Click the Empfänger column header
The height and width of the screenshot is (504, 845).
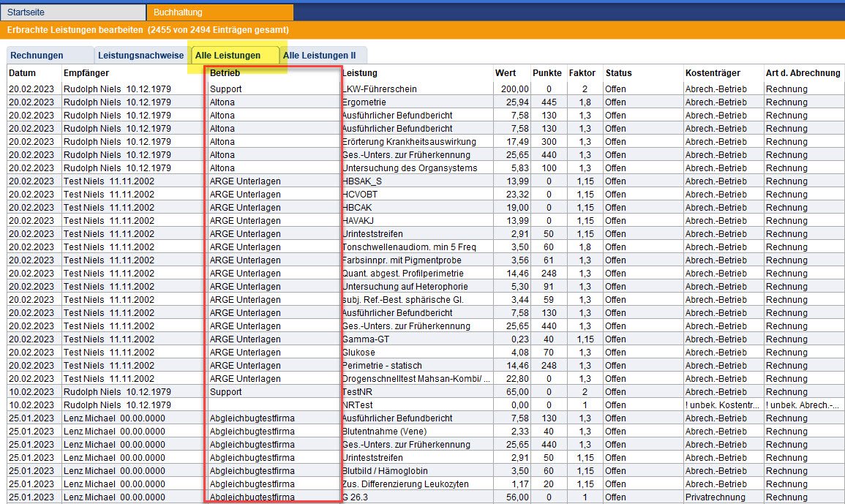(x=86, y=73)
